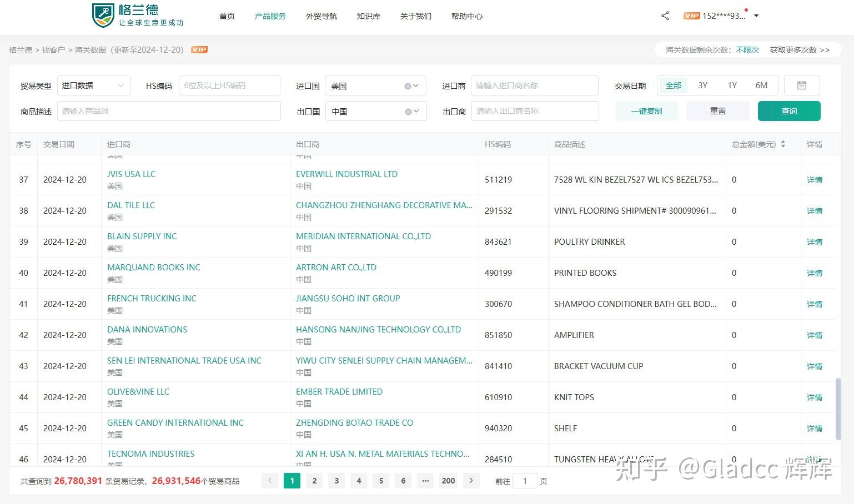Jump to last page 200
Image resolution: width=854 pixels, height=504 pixels.
449,481
